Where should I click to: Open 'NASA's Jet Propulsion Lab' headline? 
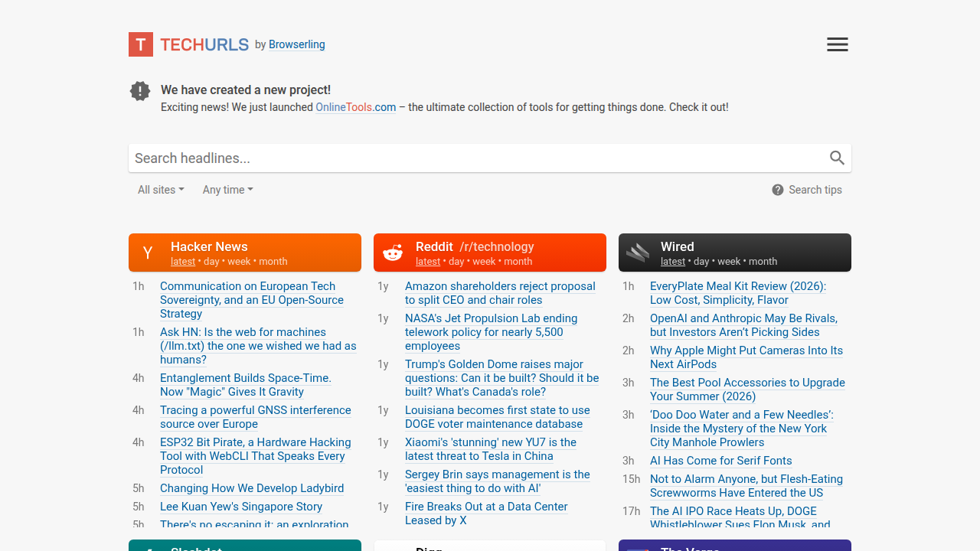[492, 332]
